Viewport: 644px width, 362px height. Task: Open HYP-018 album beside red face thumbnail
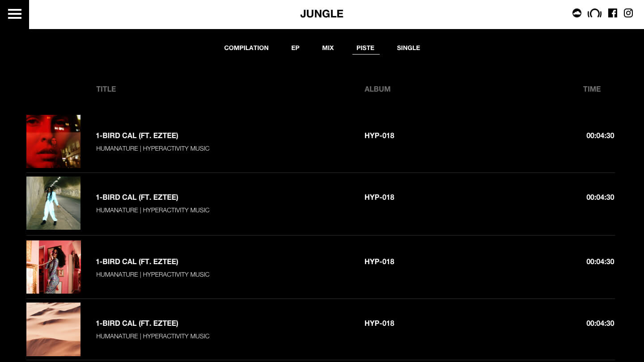[x=379, y=135]
